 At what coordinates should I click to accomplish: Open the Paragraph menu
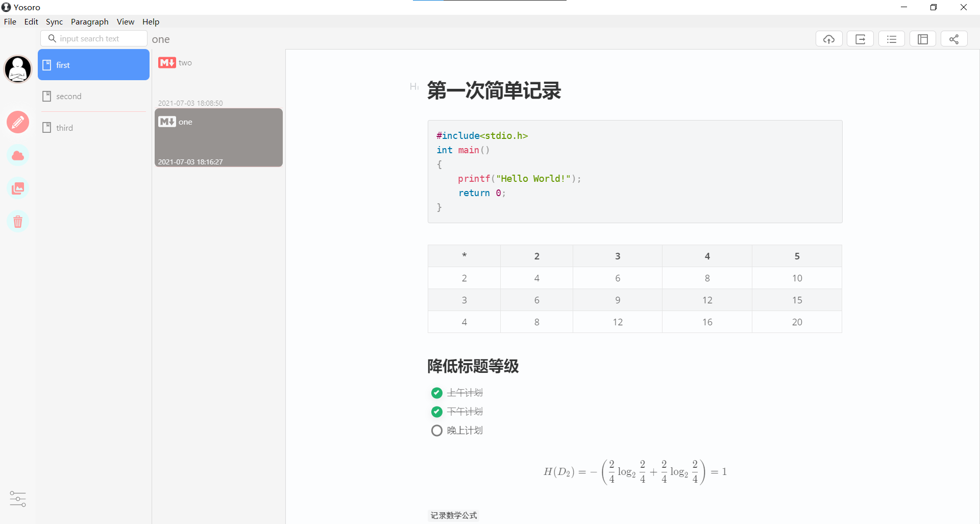(89, 21)
